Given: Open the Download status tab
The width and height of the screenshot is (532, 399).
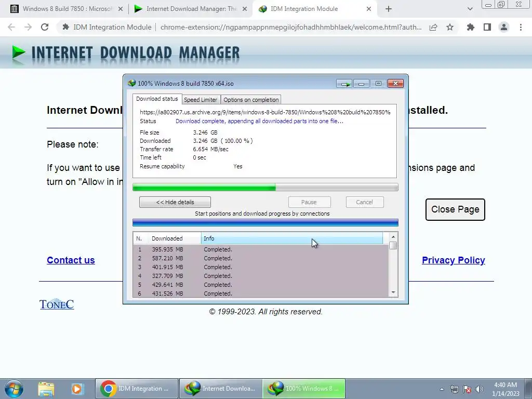Looking at the screenshot, I should point(157,99).
